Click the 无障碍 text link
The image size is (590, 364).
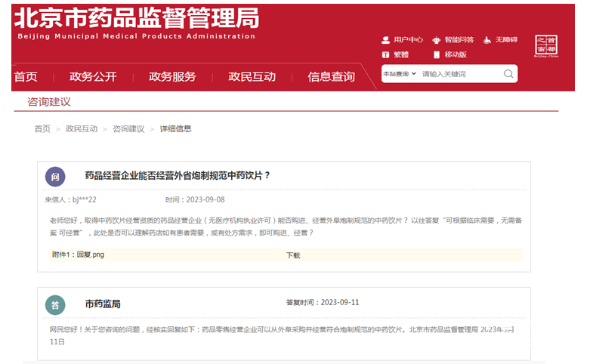click(506, 40)
